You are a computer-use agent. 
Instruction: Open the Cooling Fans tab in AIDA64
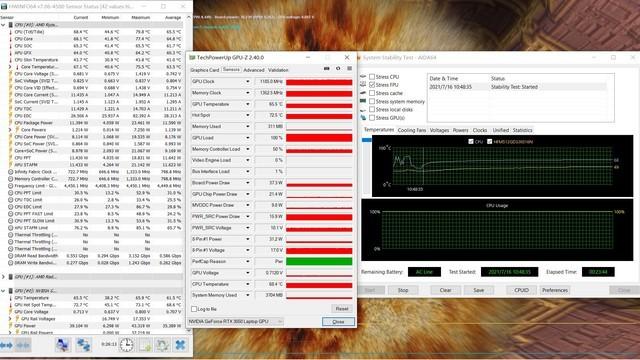tap(412, 130)
